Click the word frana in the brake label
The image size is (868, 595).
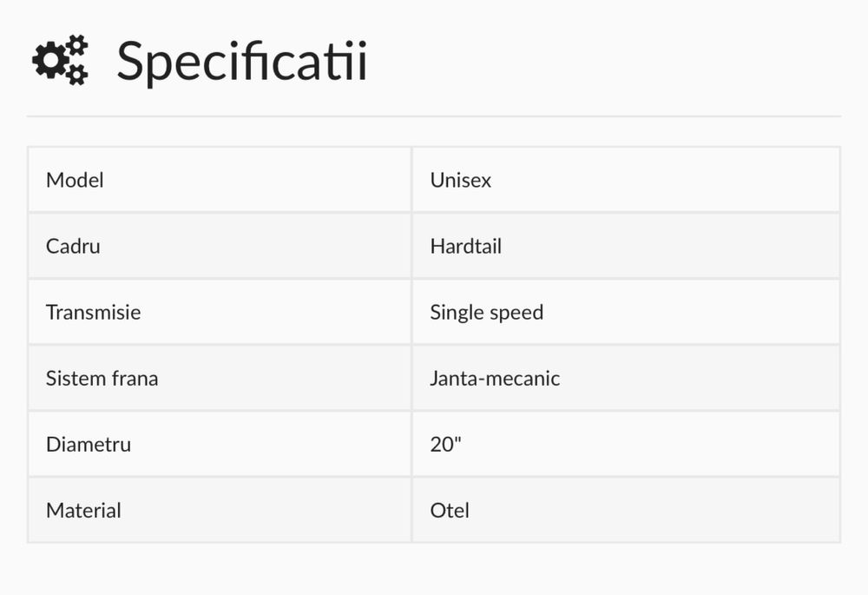tap(135, 378)
